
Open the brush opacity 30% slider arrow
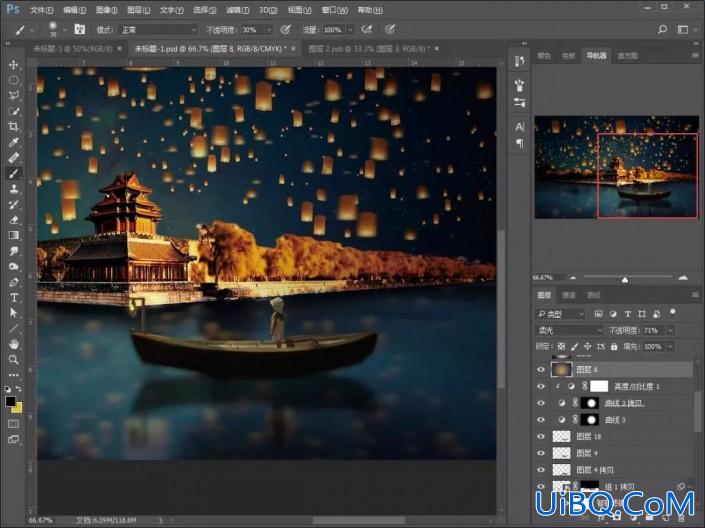pyautogui.click(x=269, y=30)
